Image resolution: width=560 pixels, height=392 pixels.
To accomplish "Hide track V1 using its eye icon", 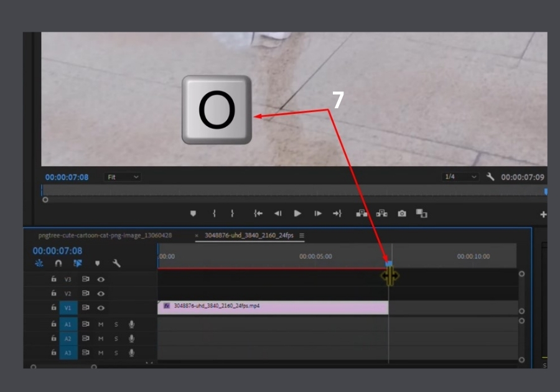I will [x=101, y=308].
